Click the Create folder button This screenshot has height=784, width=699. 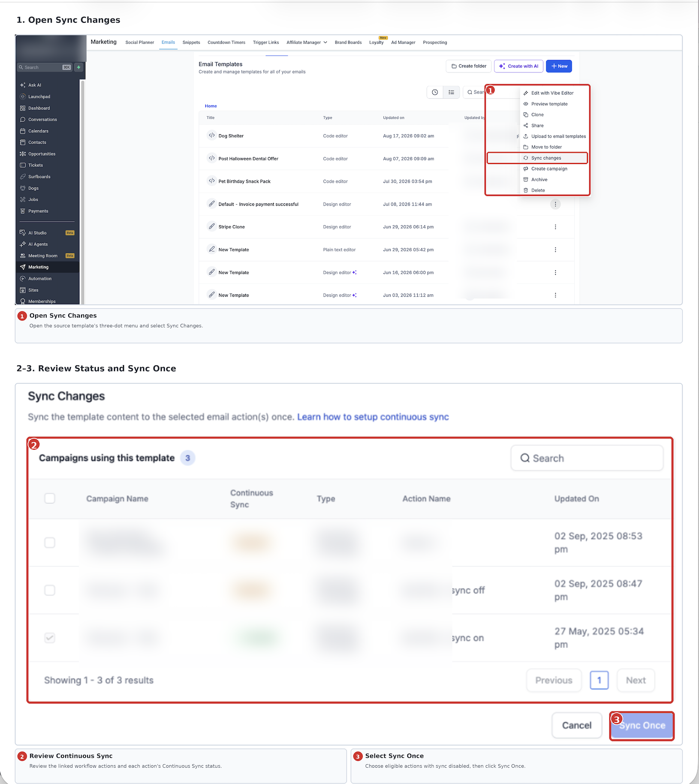pos(469,66)
